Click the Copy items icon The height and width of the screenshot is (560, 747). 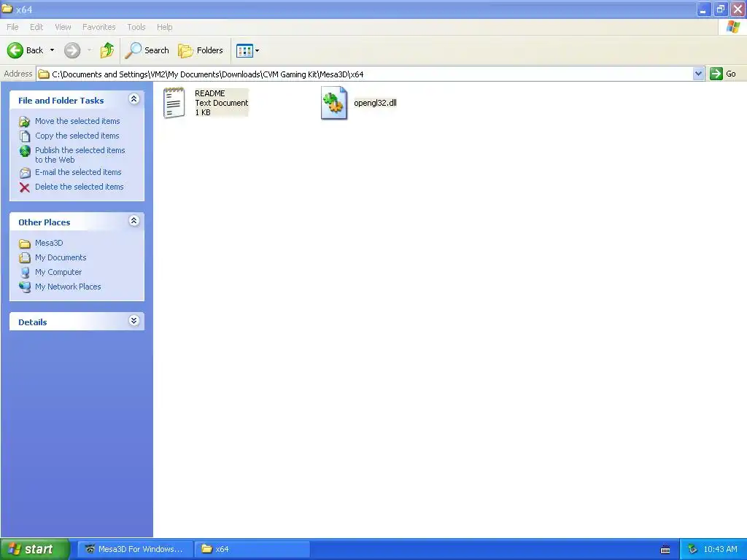tap(25, 136)
